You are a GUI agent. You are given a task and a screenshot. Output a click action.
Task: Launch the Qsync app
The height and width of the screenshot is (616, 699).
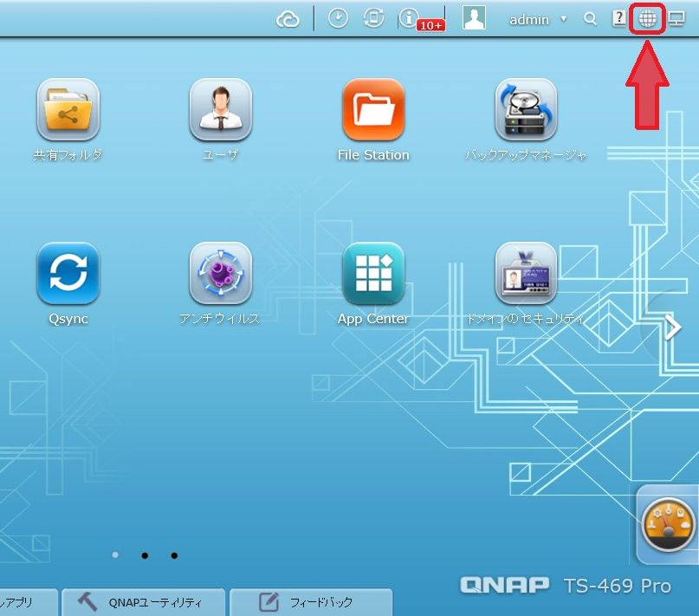tap(68, 274)
